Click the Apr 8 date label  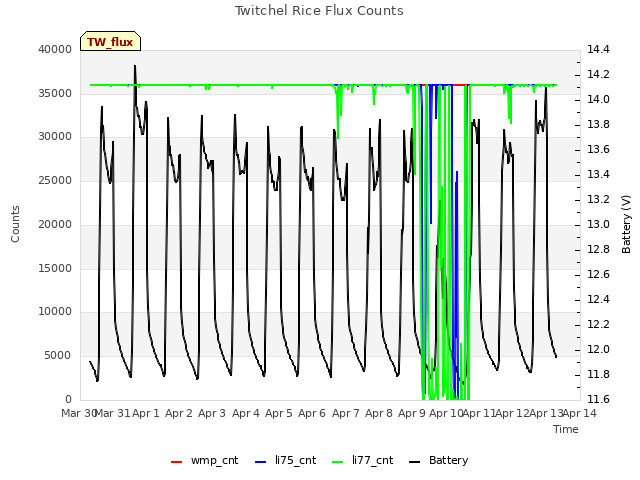379,413
